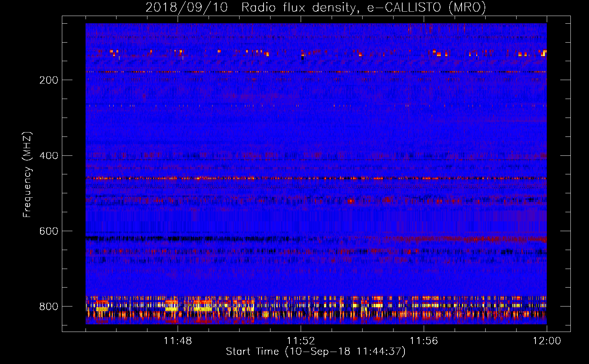Select the 11:52 time tick label
The image size is (589, 364).
(301, 341)
